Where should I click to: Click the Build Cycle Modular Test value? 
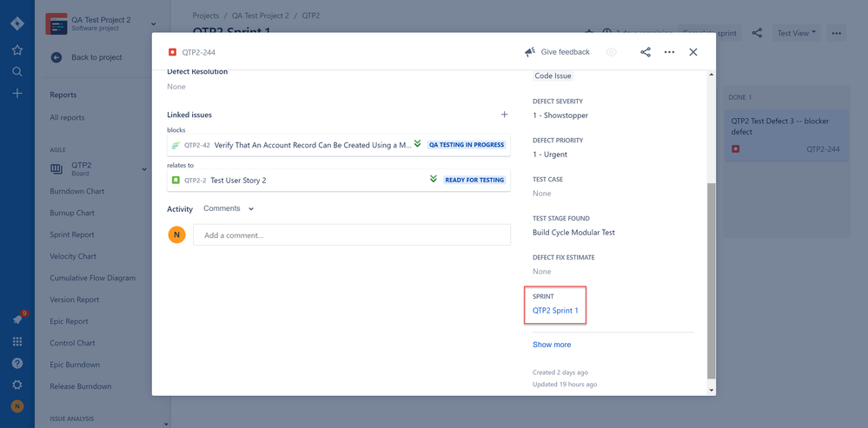pos(573,233)
